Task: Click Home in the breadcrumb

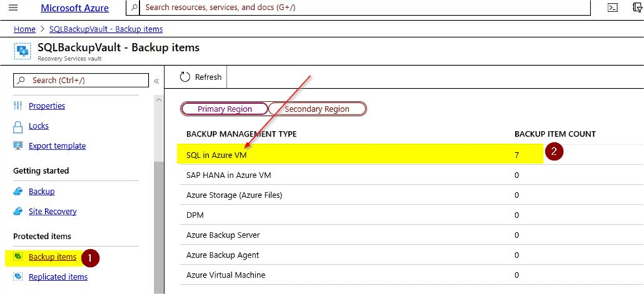Action: click(24, 29)
